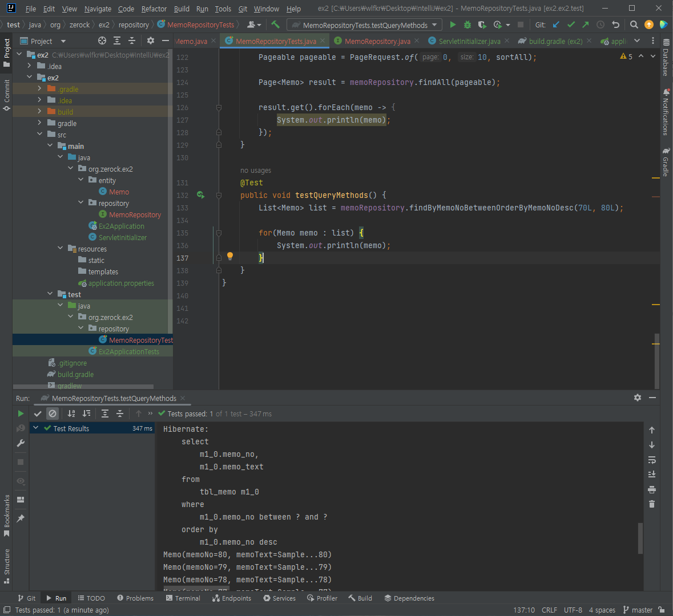
Task: Toggle the Bookmarks tool window stripe
Action: point(6,516)
